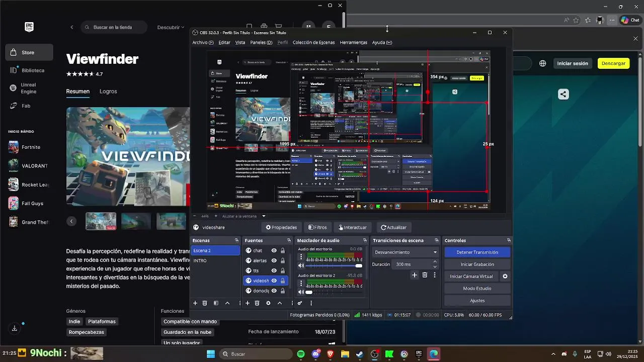Add a new scene with the plus icon
Image resolution: width=644 pixels, height=362 pixels.
195,303
